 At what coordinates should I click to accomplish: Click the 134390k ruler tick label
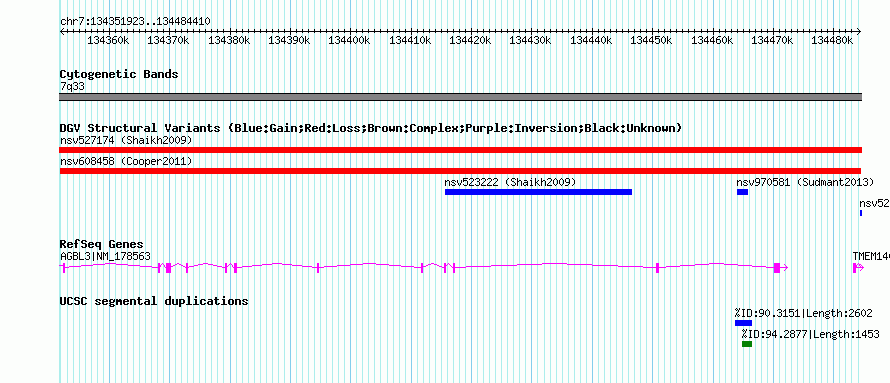coord(289,41)
